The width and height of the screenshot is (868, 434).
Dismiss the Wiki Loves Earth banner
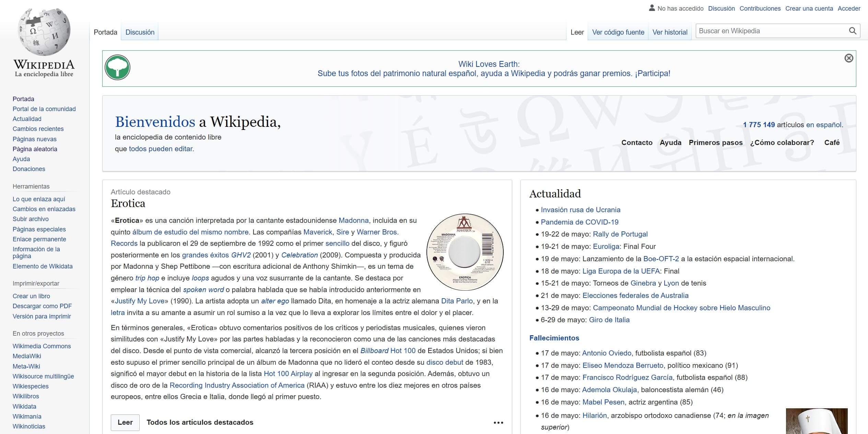click(848, 58)
